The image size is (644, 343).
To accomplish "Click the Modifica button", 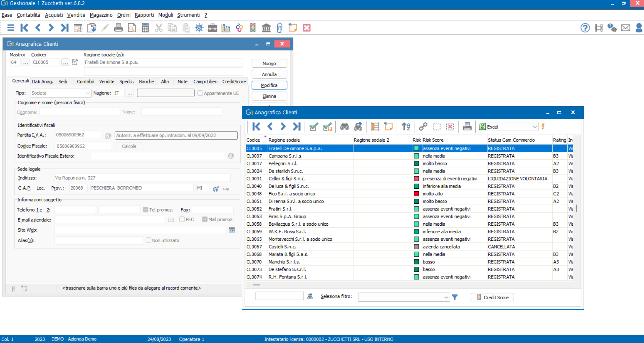I will coord(269,85).
